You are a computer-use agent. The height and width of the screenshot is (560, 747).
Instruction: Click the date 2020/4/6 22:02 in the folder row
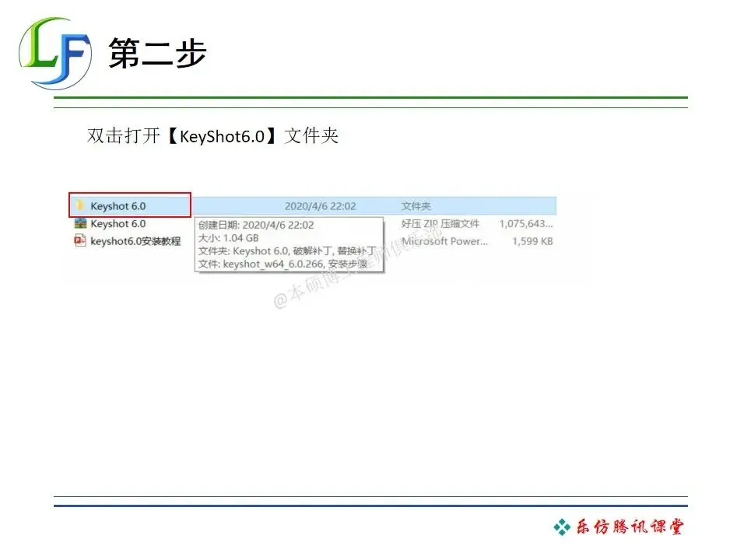coord(320,205)
